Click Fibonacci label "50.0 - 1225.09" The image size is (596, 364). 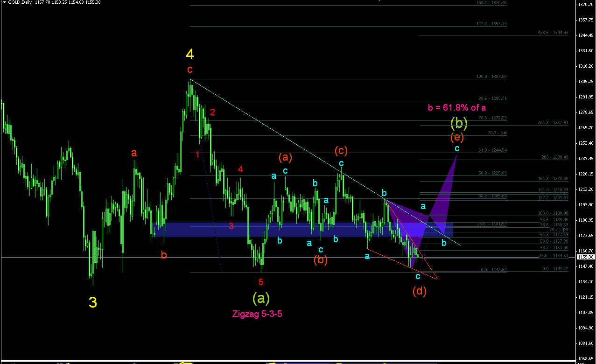point(492,173)
